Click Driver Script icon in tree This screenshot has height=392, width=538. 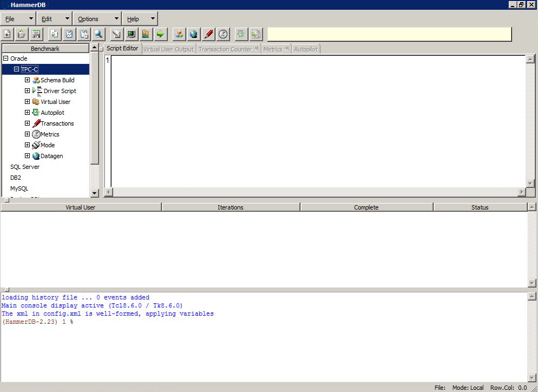(37, 91)
